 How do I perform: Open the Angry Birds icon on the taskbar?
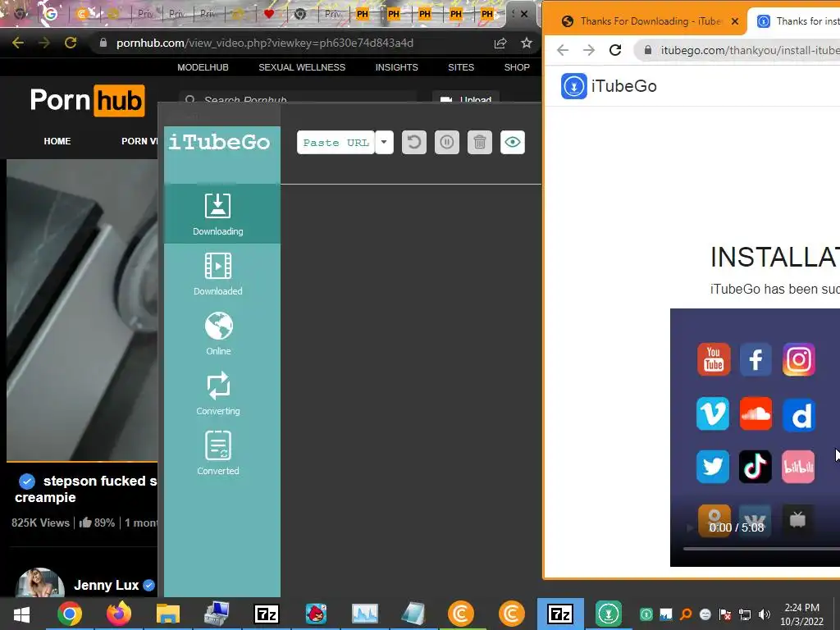316,614
